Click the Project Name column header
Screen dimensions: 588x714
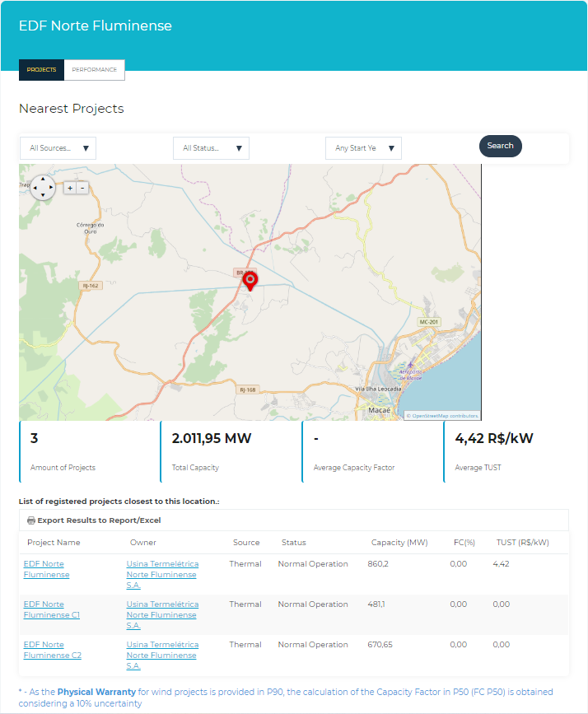tap(54, 543)
